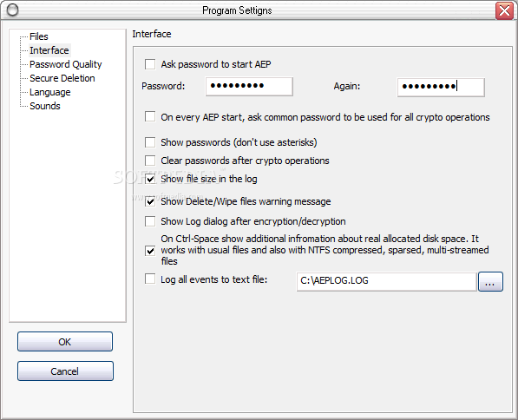Disable Delete/Wipe files warning message checkbox
This screenshot has width=518, height=420.
(x=150, y=201)
